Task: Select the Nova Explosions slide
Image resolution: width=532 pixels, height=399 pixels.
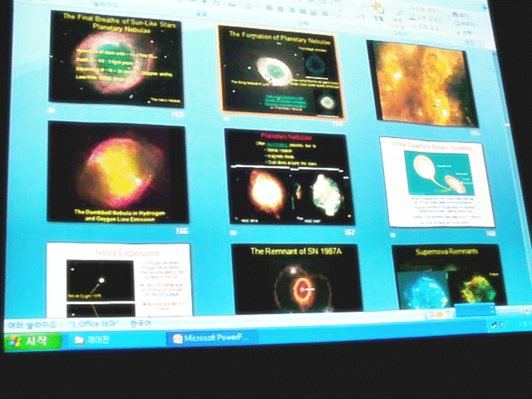Action: pos(118,279)
